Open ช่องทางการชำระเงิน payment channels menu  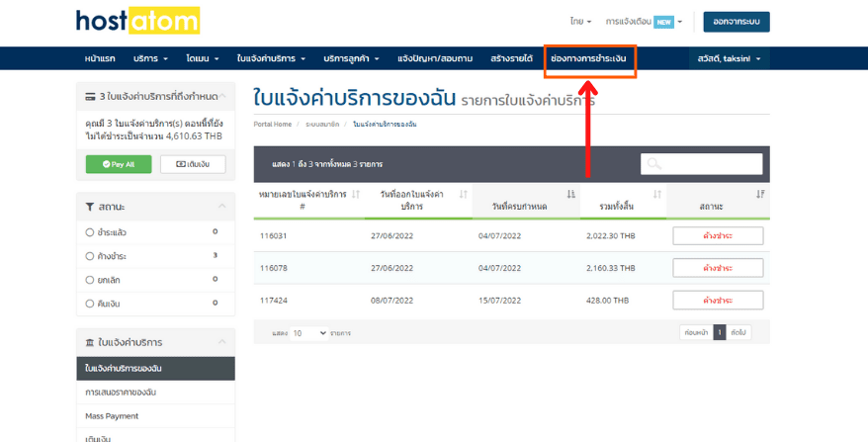pyautogui.click(x=589, y=58)
